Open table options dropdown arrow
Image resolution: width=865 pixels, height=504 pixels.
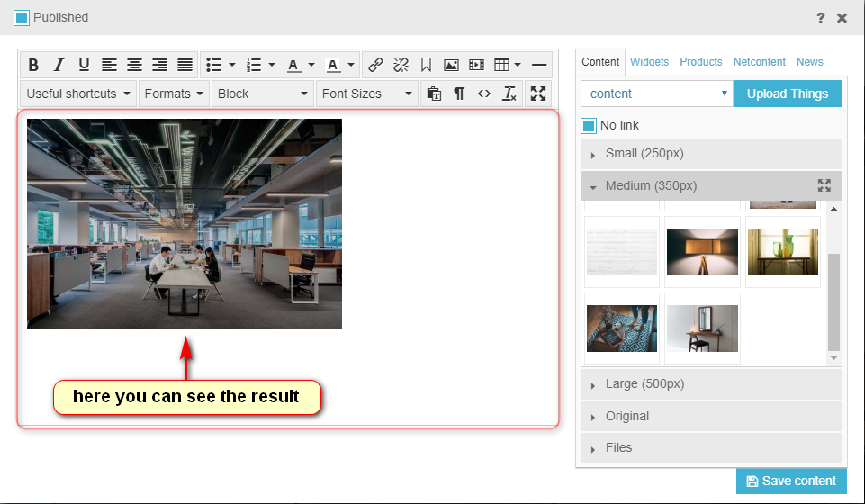pos(518,65)
